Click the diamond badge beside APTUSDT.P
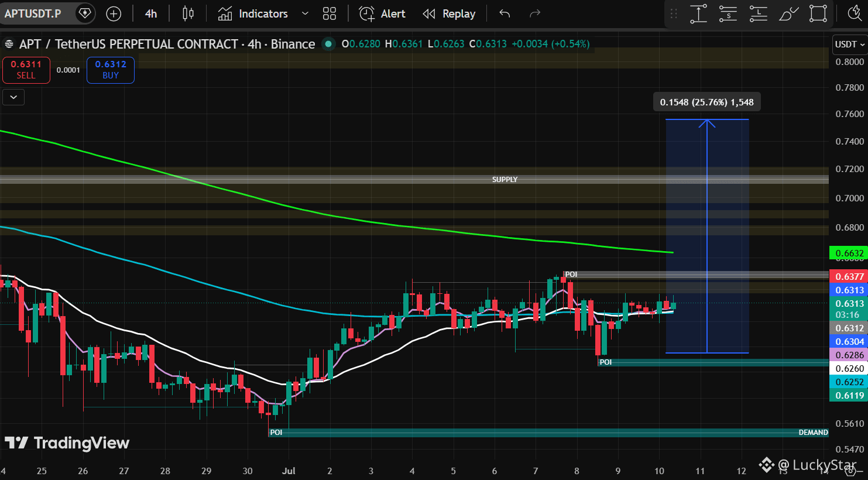This screenshot has height=480, width=868. coord(85,13)
